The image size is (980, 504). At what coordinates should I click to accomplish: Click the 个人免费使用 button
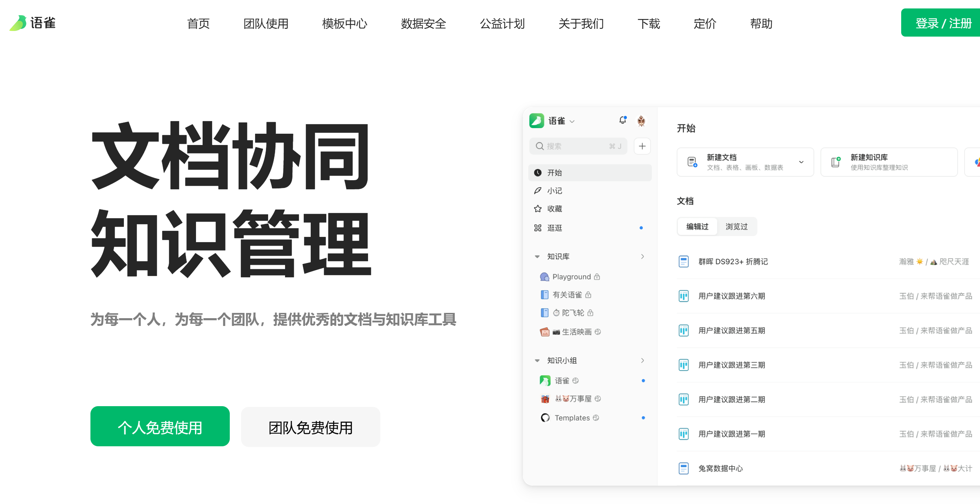click(160, 427)
